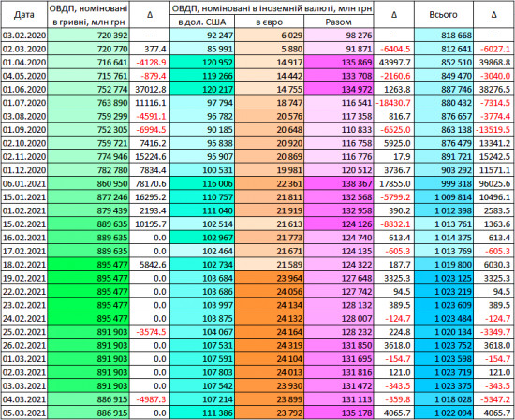This screenshot has width=515, height=420.
Task: Click the "Разом" subheader cell
Action: point(339,22)
